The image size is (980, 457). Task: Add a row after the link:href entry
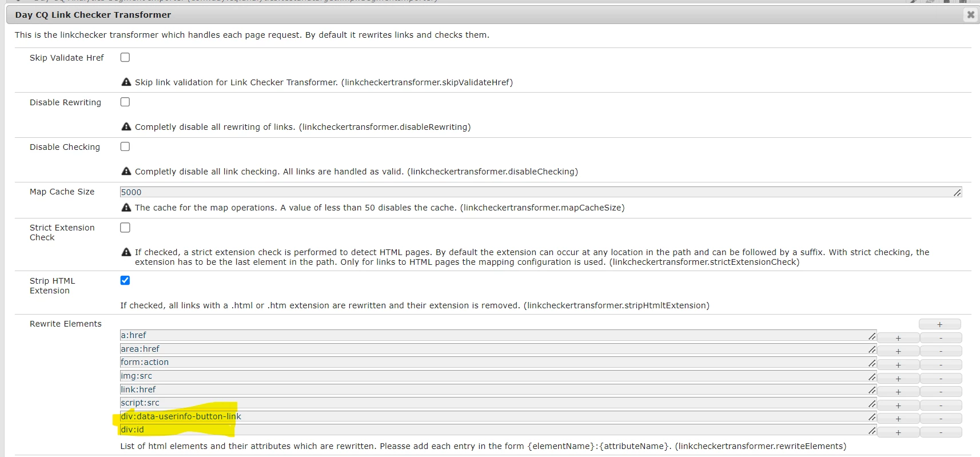[898, 392]
